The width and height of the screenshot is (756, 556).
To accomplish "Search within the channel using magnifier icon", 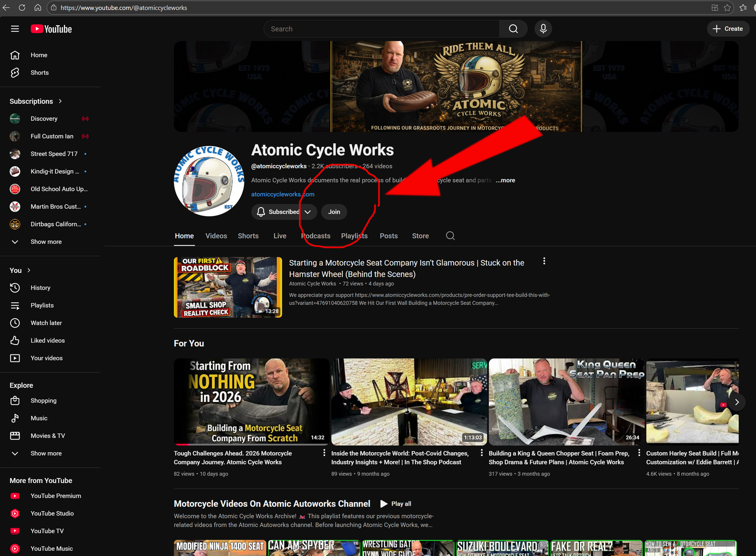I will [x=450, y=236].
